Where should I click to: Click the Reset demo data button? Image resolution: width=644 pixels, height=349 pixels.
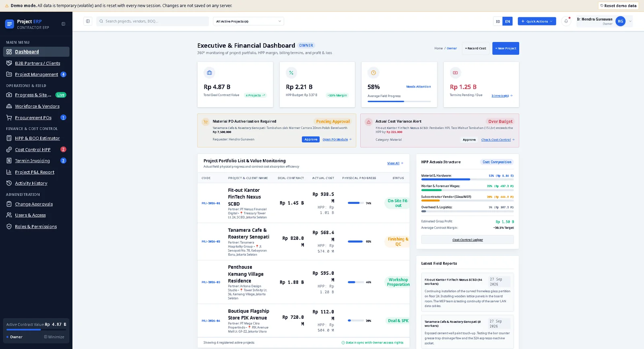(x=619, y=6)
